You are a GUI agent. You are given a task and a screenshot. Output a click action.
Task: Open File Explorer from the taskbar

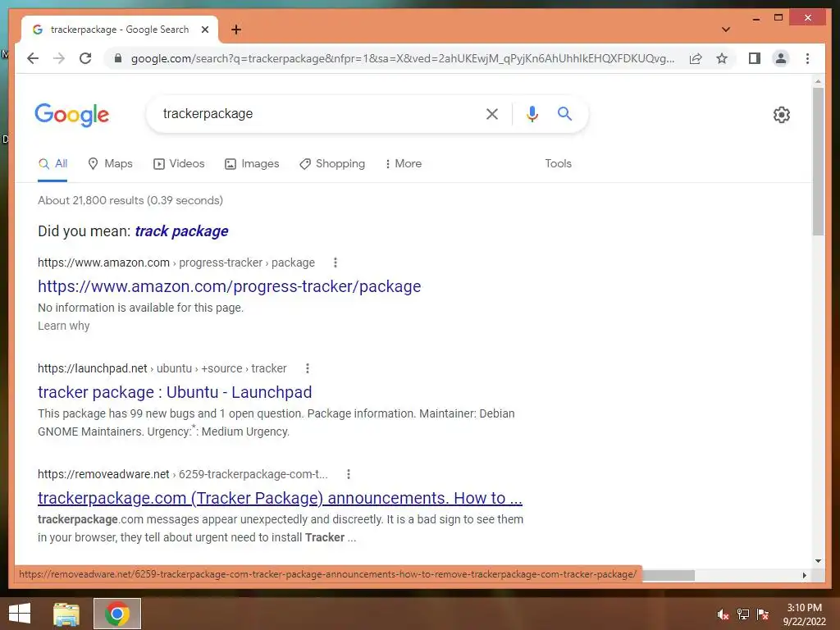click(66, 614)
